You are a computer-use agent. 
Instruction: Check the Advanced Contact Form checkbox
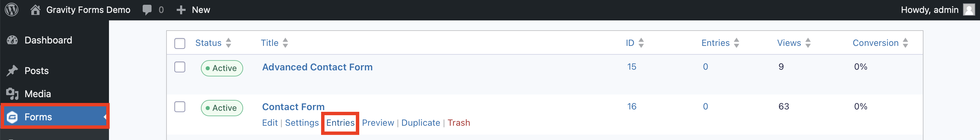179,67
